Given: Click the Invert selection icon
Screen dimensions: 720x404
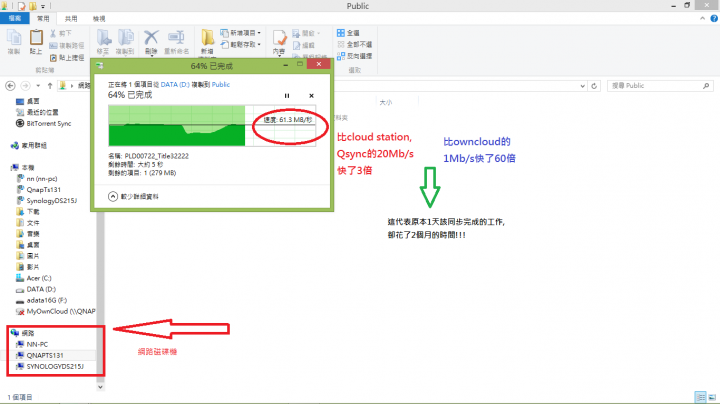Looking at the screenshot, I should tap(341, 56).
